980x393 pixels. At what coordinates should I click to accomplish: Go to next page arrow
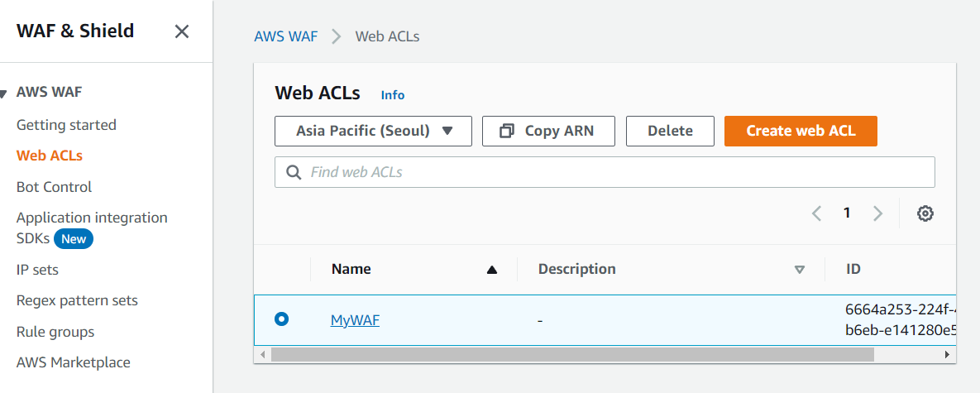coord(877,213)
